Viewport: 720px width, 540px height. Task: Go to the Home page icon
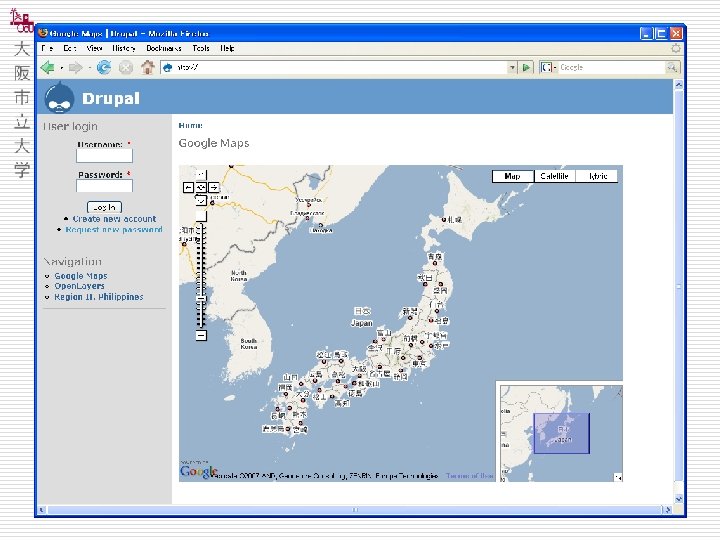[x=147, y=68]
